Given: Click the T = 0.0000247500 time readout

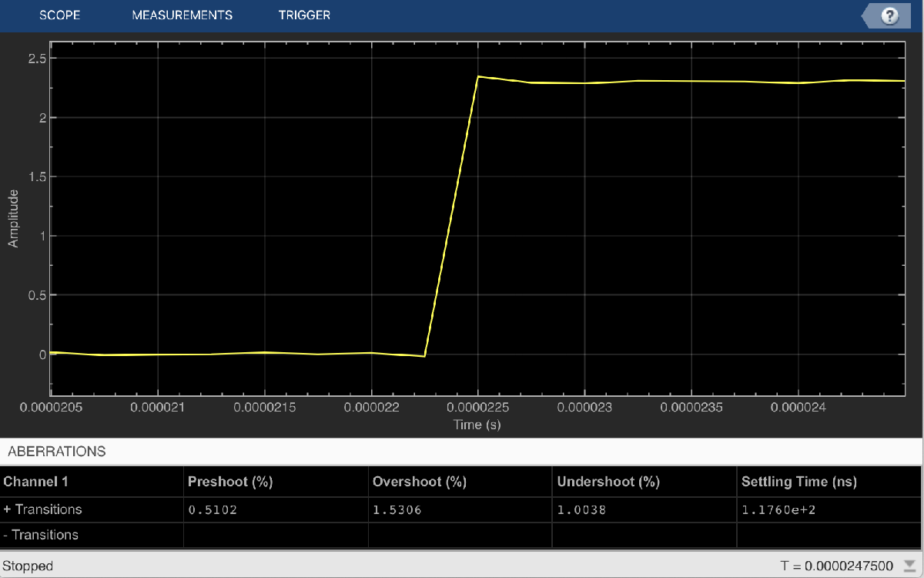Looking at the screenshot, I should (x=837, y=566).
